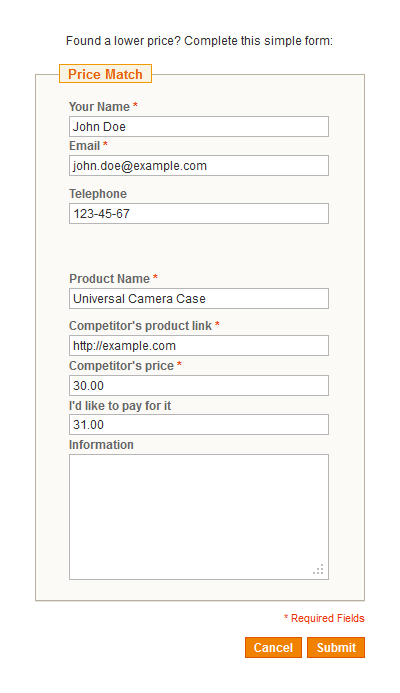400x693 pixels.
Task: Submit the price match form
Action: coord(336,647)
